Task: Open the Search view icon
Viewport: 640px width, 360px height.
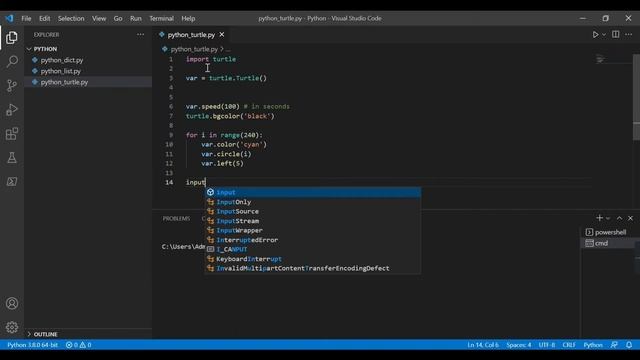Action: coord(12,62)
